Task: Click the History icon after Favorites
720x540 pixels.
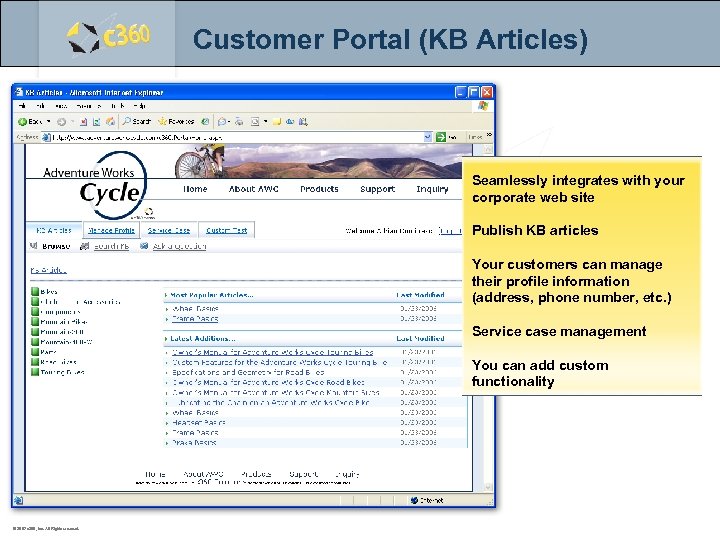Action: coord(205,122)
